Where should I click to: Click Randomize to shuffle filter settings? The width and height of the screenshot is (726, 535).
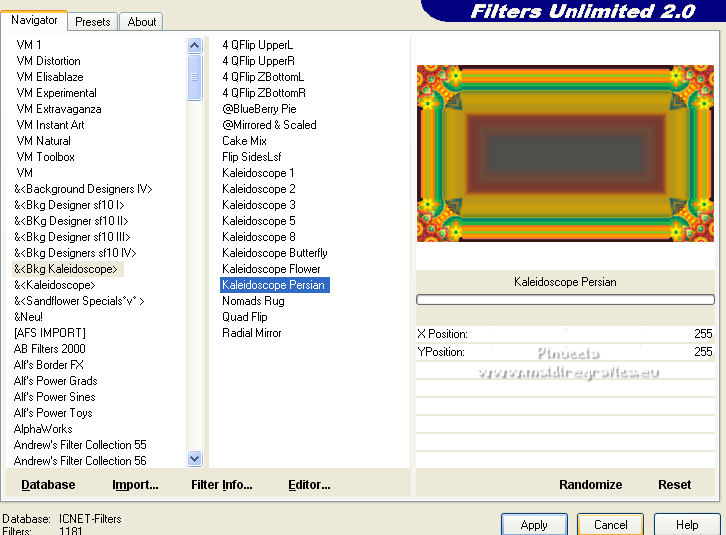[x=590, y=485]
